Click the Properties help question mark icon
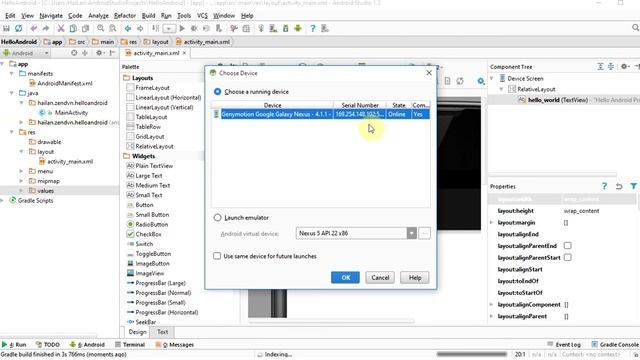The image size is (640, 360). click(604, 186)
